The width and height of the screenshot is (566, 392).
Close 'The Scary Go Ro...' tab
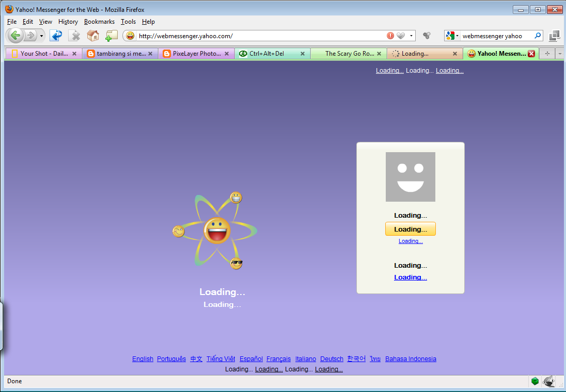tap(379, 53)
